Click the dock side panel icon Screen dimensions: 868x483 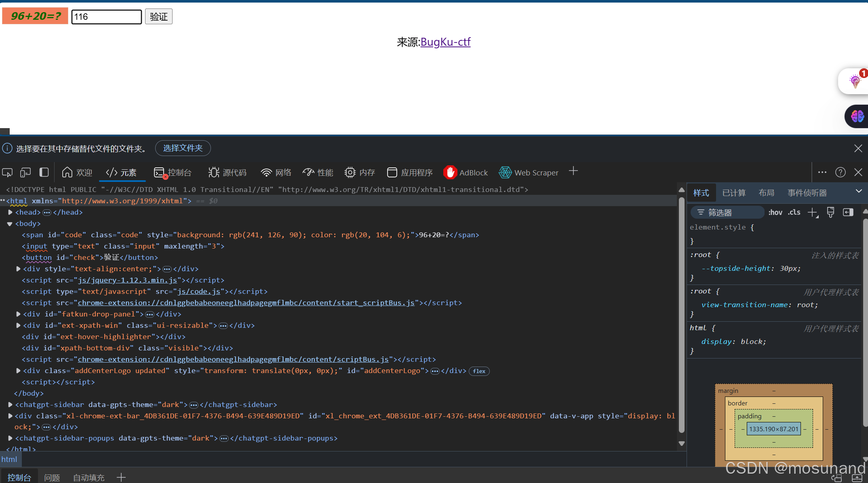tap(44, 173)
